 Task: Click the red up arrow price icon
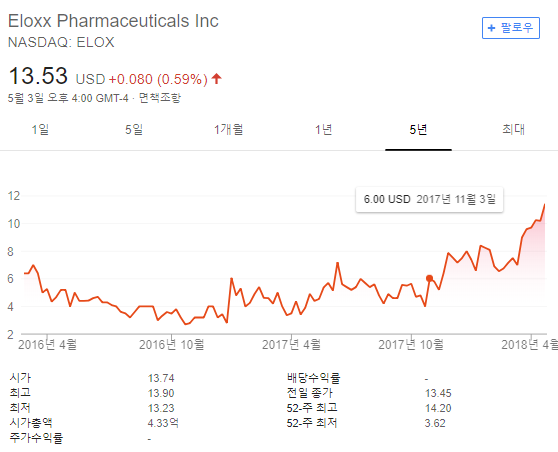[216, 78]
